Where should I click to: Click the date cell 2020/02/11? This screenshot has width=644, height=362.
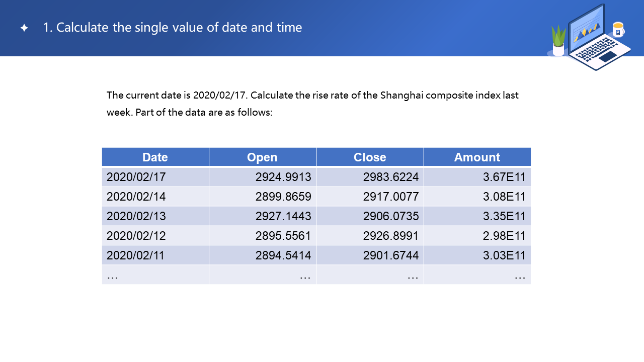(x=155, y=255)
